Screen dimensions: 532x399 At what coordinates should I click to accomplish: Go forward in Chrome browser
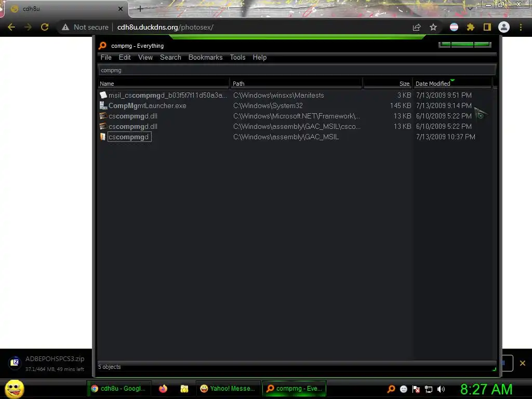pos(28,27)
